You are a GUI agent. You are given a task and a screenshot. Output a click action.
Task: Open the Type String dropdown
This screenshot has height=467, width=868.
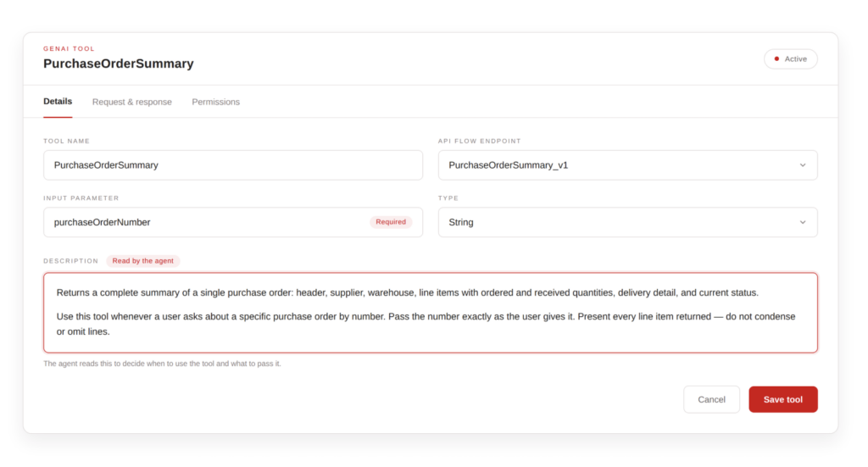click(x=628, y=222)
